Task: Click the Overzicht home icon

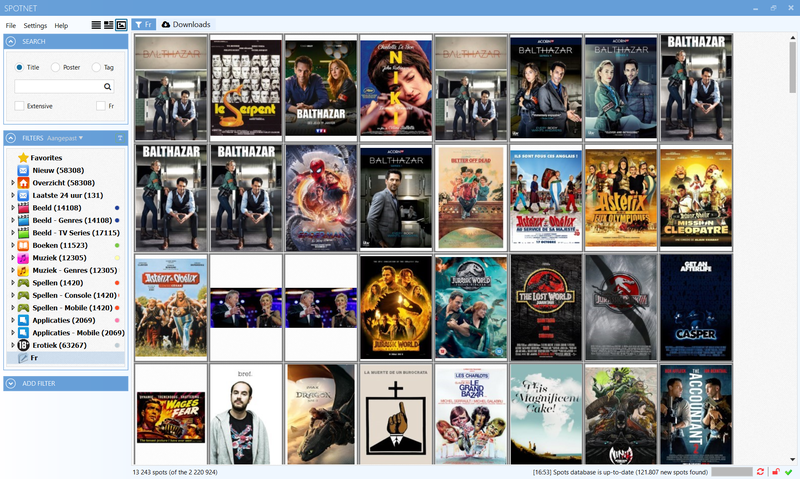Action: tap(23, 183)
